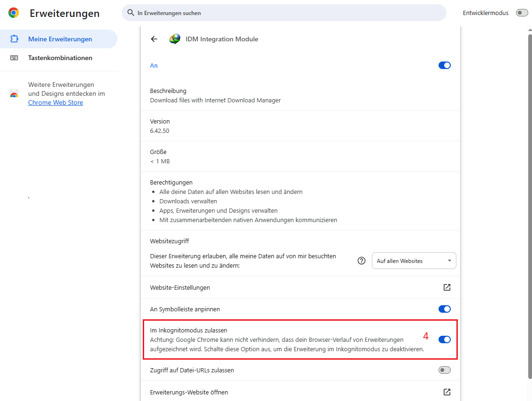This screenshot has width=532, height=401.
Task: Click the down arrow of the page scrollbar
Action: (530, 397)
